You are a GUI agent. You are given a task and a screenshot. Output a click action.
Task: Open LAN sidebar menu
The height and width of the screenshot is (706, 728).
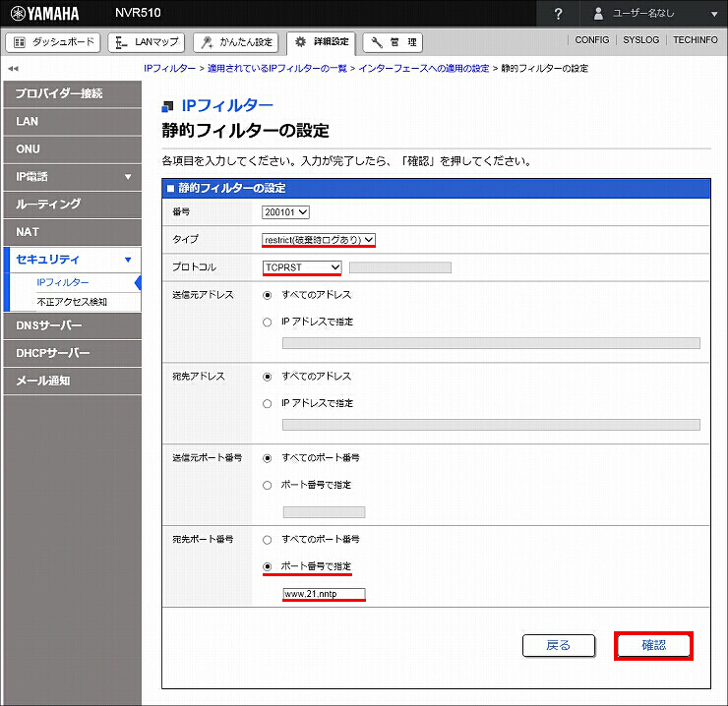pyautogui.click(x=73, y=122)
